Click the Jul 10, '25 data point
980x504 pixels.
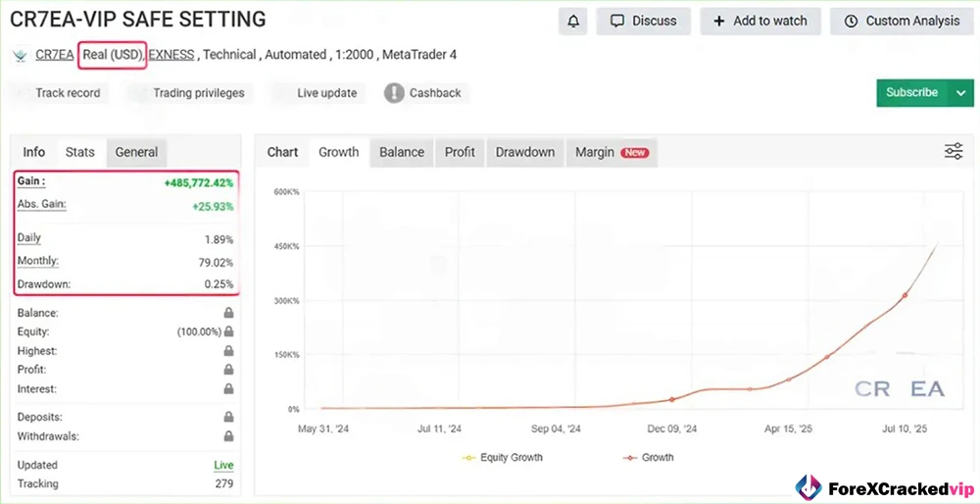click(x=905, y=295)
